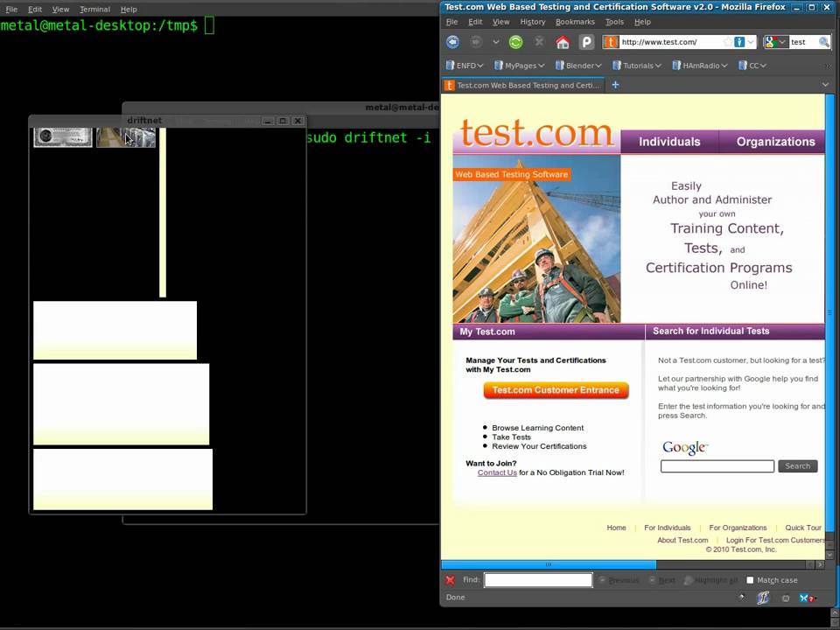Click the construction workers banner image
The height and width of the screenshot is (630, 840).
coord(536,239)
